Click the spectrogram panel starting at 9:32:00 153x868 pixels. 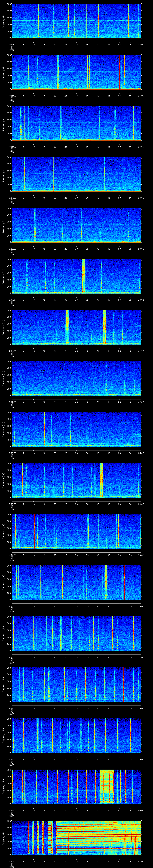coord(77,429)
